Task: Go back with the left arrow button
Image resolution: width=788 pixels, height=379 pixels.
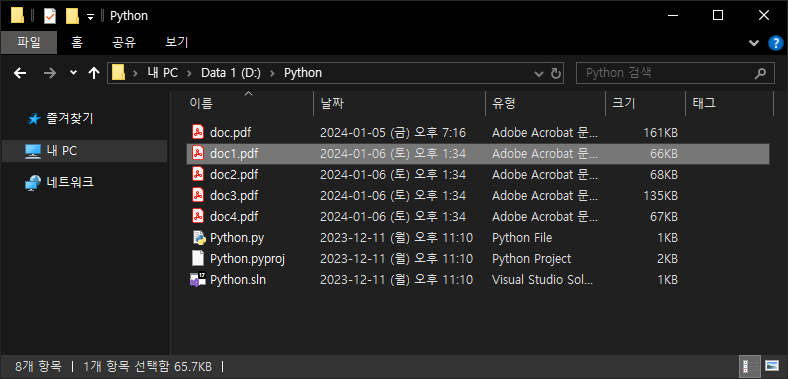Action: click(x=20, y=73)
